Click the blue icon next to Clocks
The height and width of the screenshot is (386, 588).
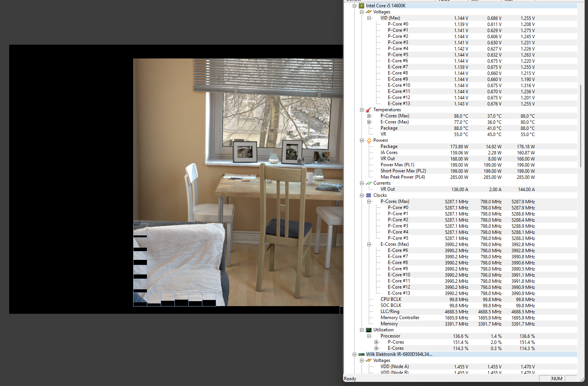(369, 195)
